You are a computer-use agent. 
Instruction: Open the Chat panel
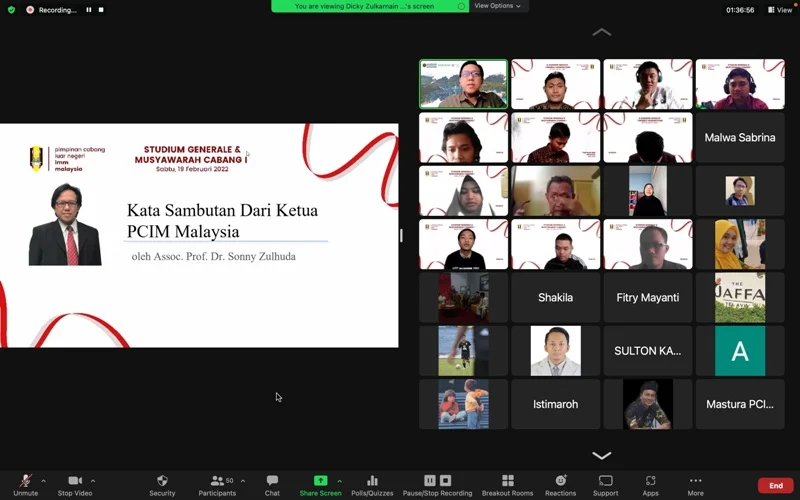point(272,485)
